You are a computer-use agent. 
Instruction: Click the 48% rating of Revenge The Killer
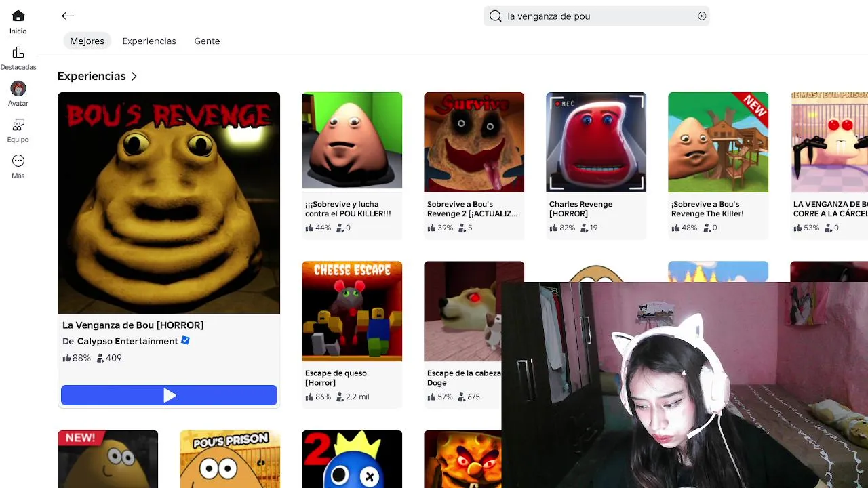pos(684,228)
